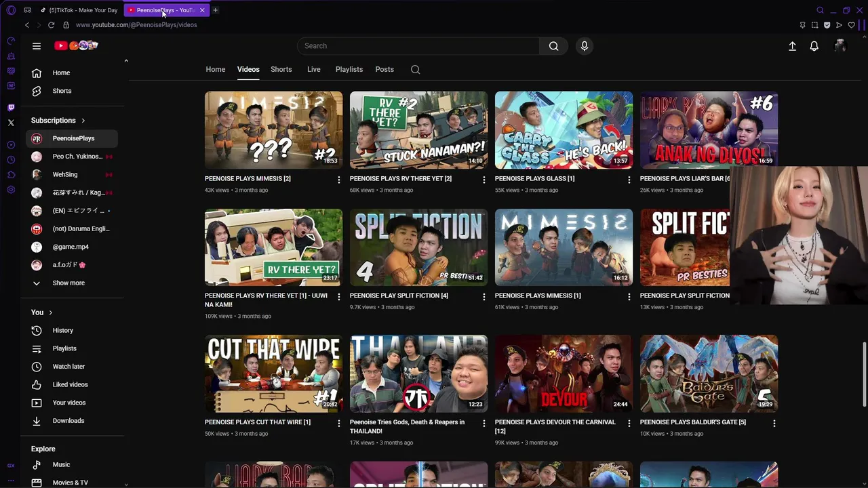Switch to channel Playlists tab
The height and width of the screenshot is (488, 868).
[349, 69]
